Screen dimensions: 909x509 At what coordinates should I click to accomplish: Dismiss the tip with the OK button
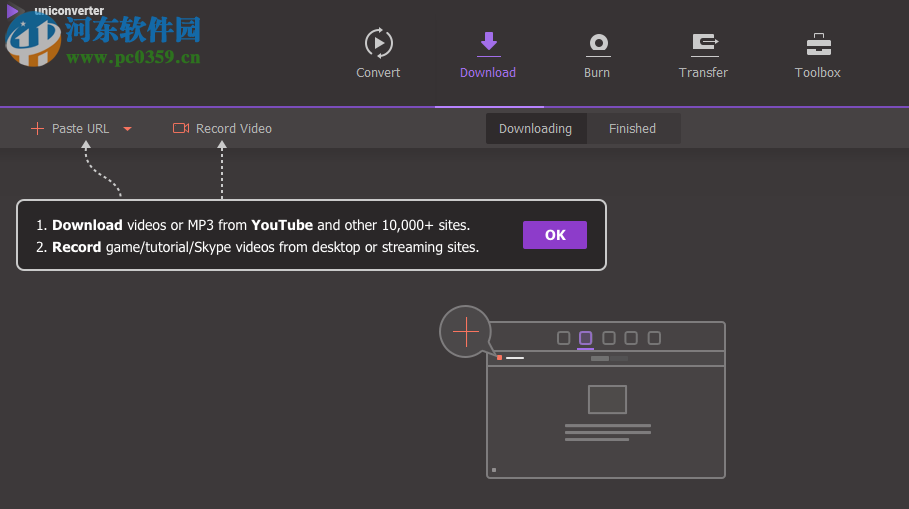tap(555, 235)
